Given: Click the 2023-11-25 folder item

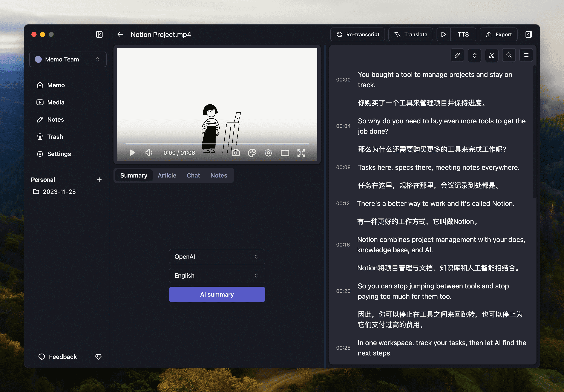Looking at the screenshot, I should (60, 191).
